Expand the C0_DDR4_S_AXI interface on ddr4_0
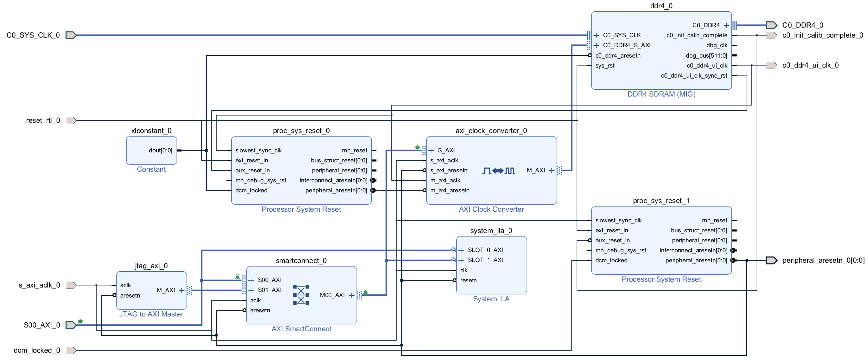868x363 pixels. (596, 46)
